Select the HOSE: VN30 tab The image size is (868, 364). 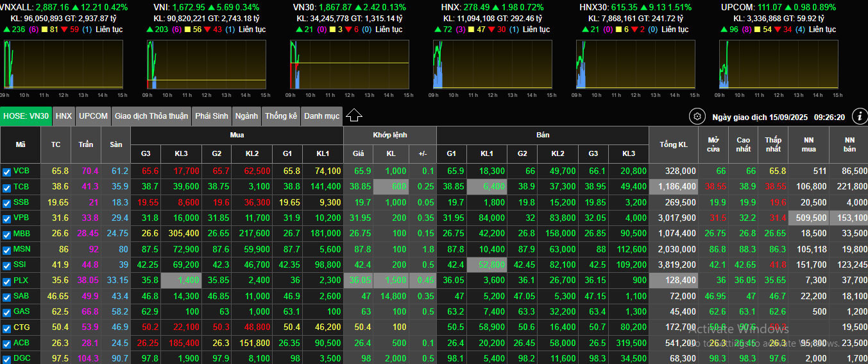tap(26, 116)
